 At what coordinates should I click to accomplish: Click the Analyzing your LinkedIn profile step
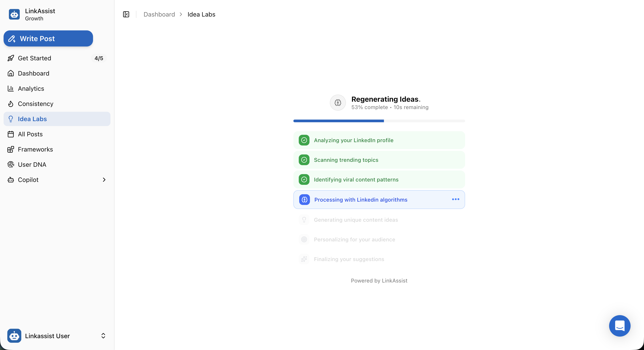coord(379,140)
